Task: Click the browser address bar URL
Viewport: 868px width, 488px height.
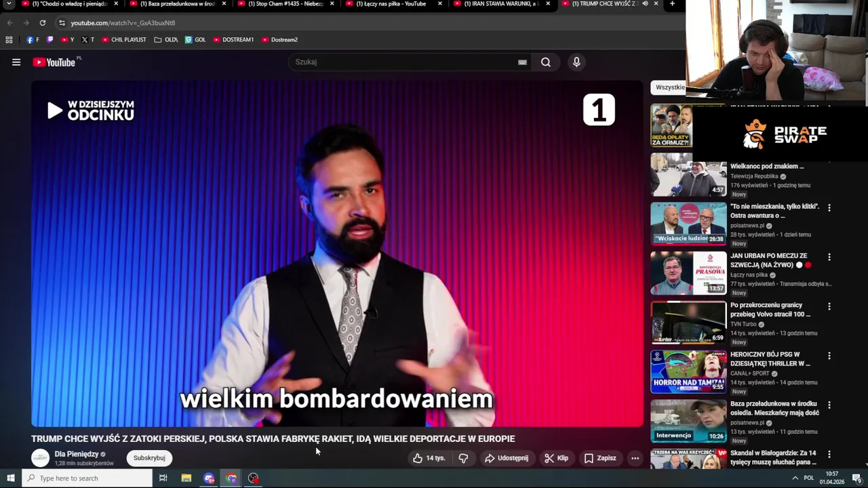Action: pyautogui.click(x=123, y=23)
